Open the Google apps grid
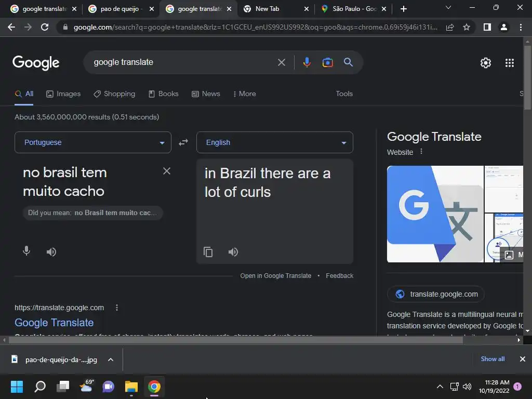Image resolution: width=532 pixels, height=399 pixels. (x=509, y=63)
